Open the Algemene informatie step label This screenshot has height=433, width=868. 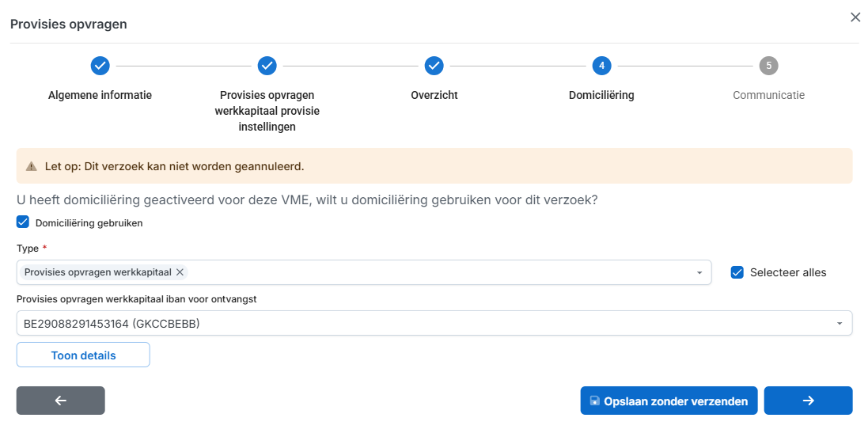pyautogui.click(x=100, y=95)
